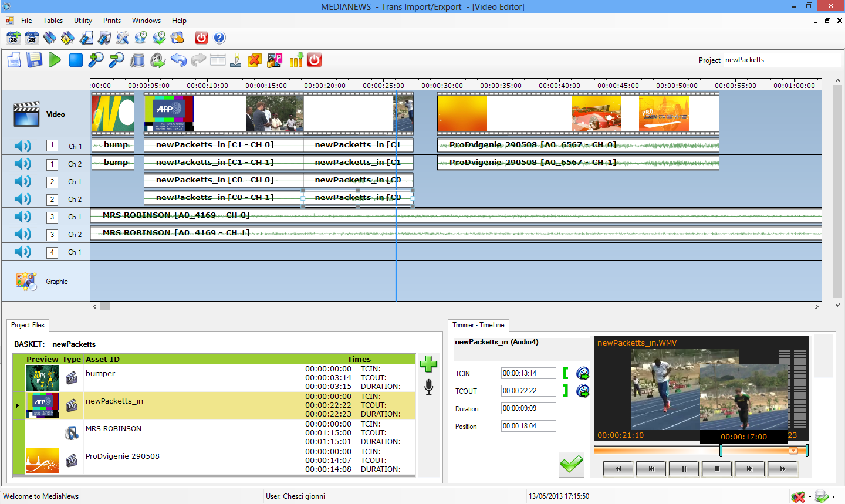
Task: Zoom into the timeline with Zoom In icon
Action: pyautogui.click(x=96, y=59)
